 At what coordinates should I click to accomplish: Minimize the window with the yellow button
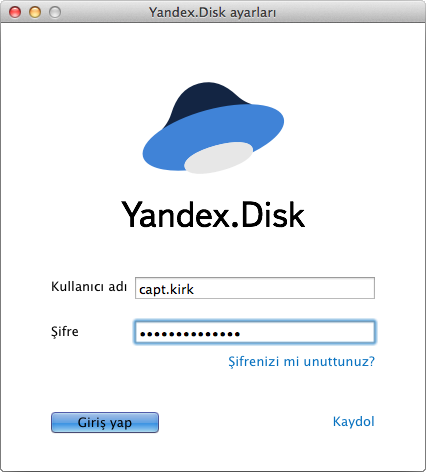pos(35,12)
